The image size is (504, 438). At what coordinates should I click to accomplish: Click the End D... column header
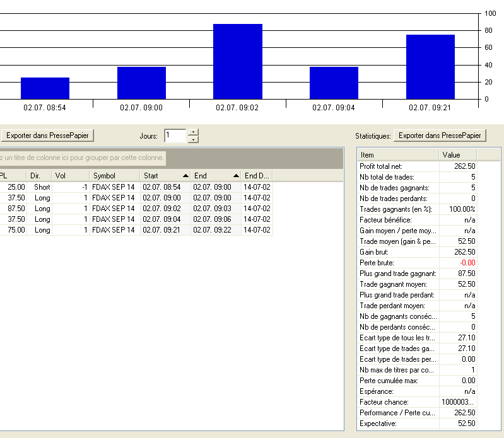[257, 176]
